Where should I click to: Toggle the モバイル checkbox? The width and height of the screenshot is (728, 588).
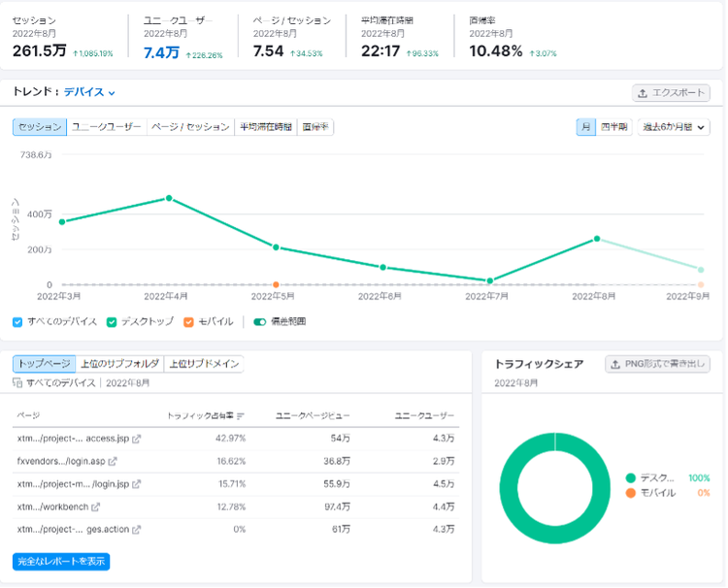(x=188, y=322)
